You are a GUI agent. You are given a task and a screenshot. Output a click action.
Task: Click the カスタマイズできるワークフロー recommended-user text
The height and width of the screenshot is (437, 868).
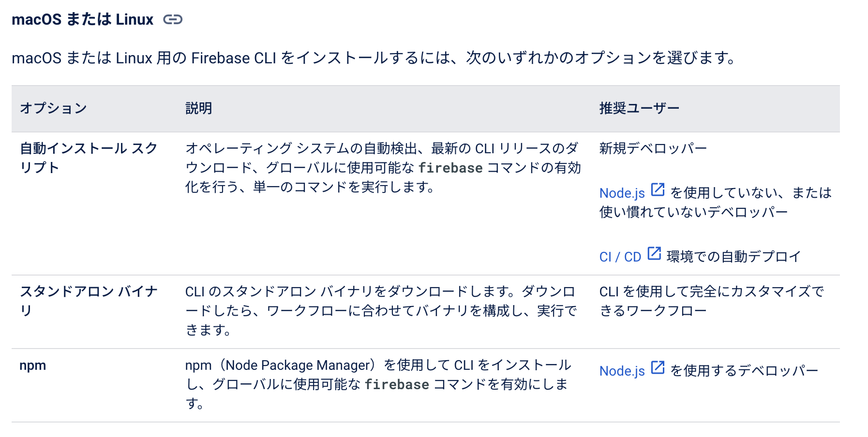pos(712,301)
